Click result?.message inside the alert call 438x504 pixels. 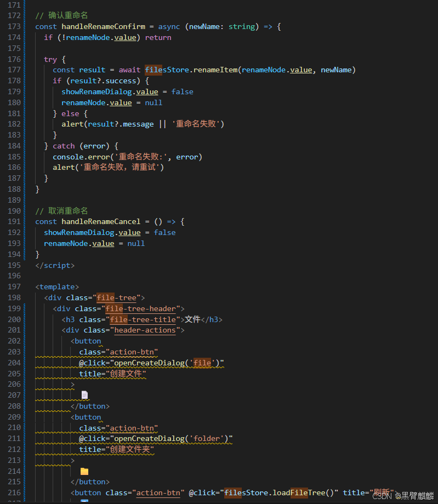(x=121, y=124)
